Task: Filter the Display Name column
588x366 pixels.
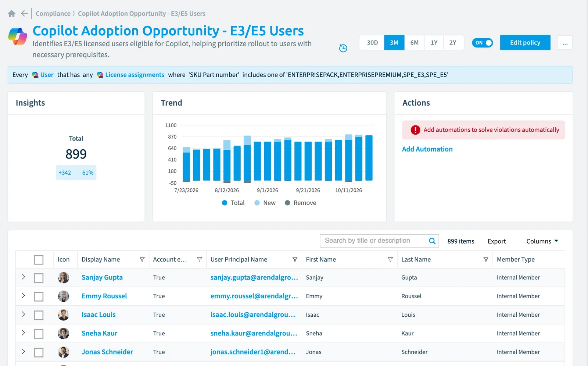Action: (142, 260)
